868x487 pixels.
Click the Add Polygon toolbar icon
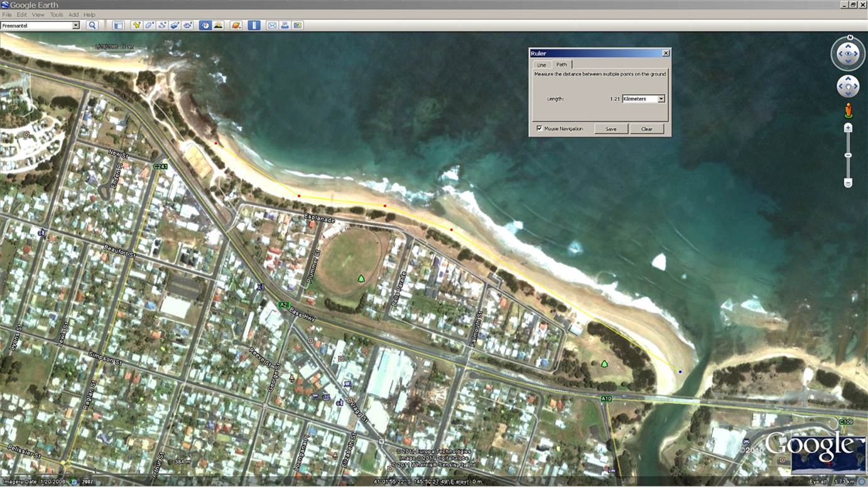(149, 25)
